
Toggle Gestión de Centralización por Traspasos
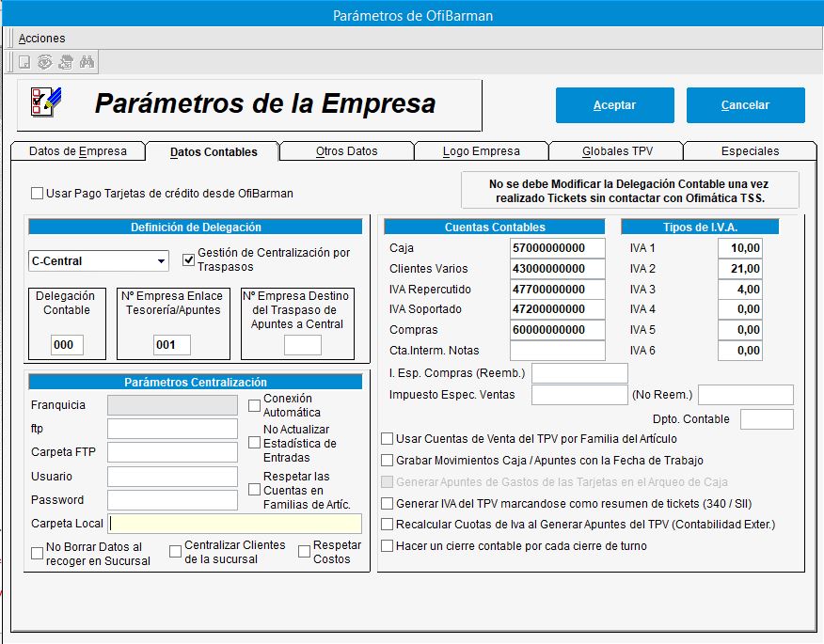click(x=189, y=259)
